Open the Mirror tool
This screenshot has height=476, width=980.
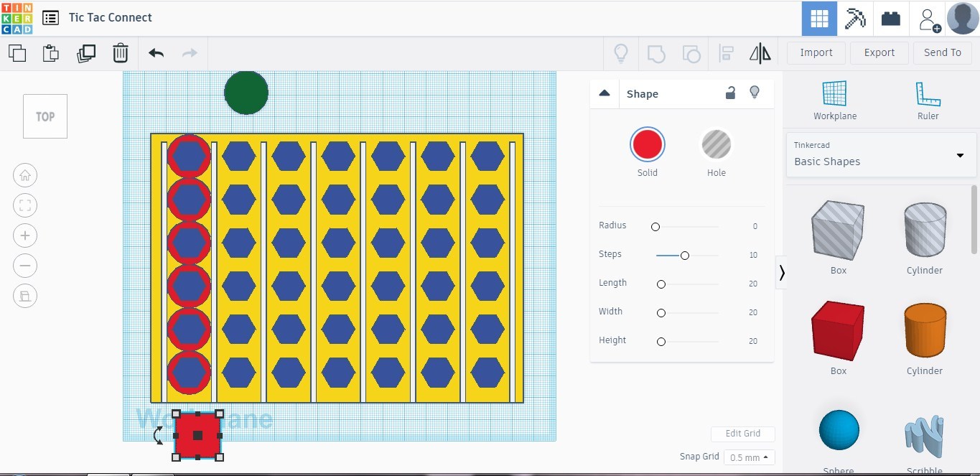(760, 53)
